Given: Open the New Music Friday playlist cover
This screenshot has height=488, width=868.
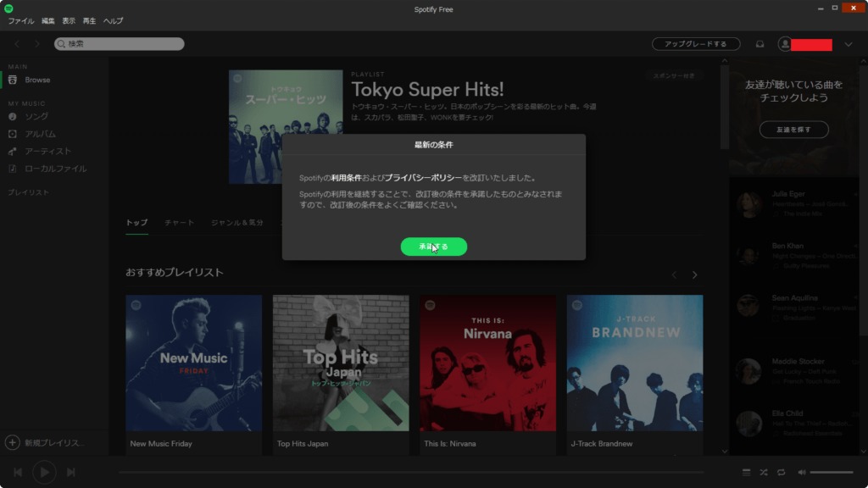Looking at the screenshot, I should click(x=194, y=363).
